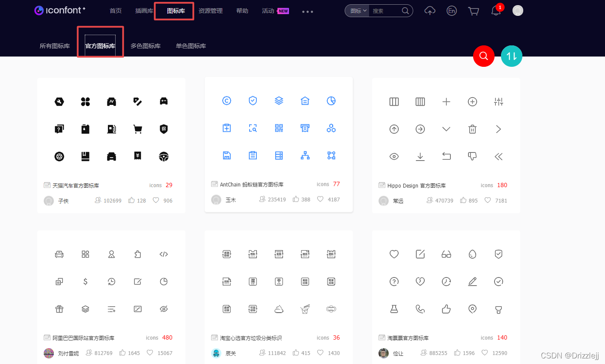Switch to the 单色图标库 tab
The width and height of the screenshot is (605, 364).
pyautogui.click(x=191, y=46)
